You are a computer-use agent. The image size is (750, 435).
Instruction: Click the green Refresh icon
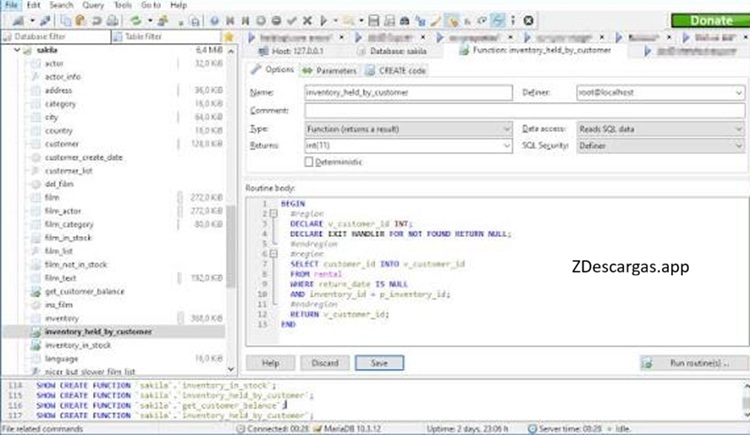click(136, 21)
